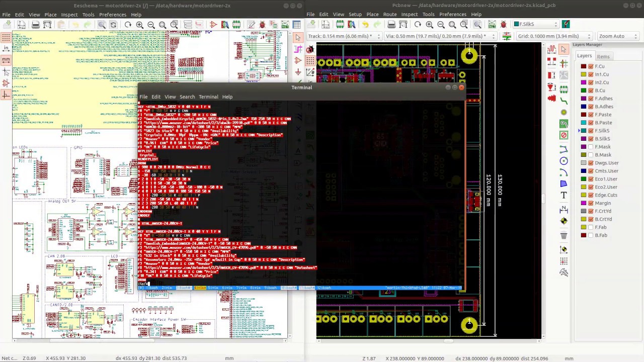Image resolution: width=644 pixels, height=362 pixels.
Task: Select the Eco1.User layer name
Action: click(606, 179)
